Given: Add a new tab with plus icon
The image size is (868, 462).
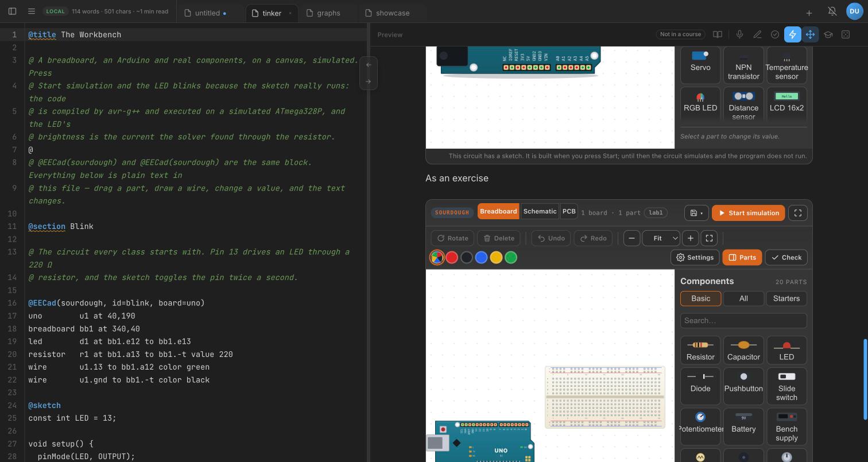Looking at the screenshot, I should coord(809,13).
